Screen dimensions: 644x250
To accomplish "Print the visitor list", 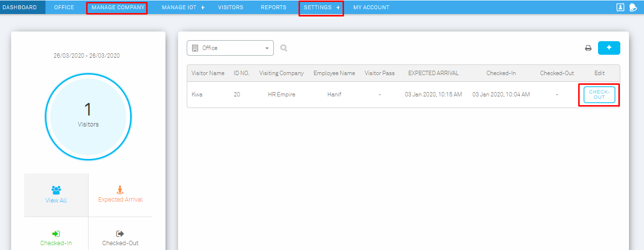I will [588, 48].
